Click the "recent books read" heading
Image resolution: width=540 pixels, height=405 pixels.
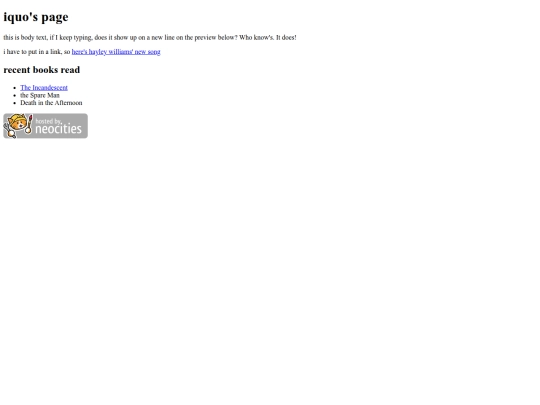click(42, 70)
